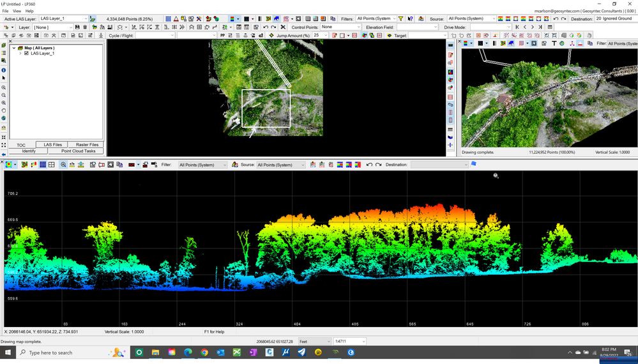Click the classify-on-source icon beside profile Source label
Viewport: 638px width, 364px height.
pyautogui.click(x=235, y=165)
